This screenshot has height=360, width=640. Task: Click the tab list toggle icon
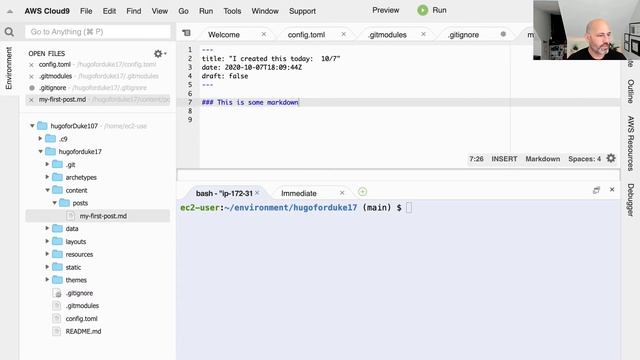coord(186,33)
